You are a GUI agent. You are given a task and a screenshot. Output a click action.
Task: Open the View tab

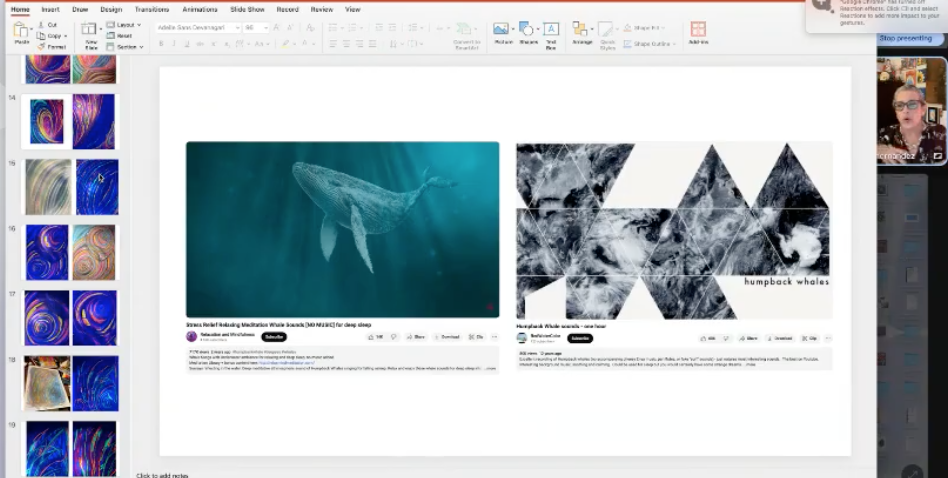(352, 9)
